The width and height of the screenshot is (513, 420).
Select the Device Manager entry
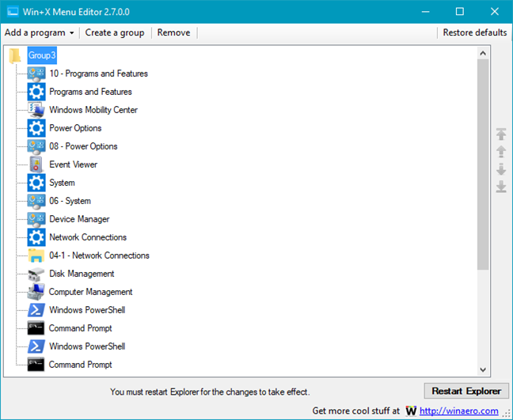79,219
